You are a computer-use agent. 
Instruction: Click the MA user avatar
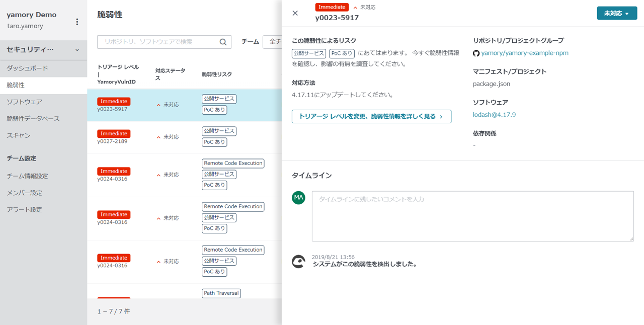298,198
